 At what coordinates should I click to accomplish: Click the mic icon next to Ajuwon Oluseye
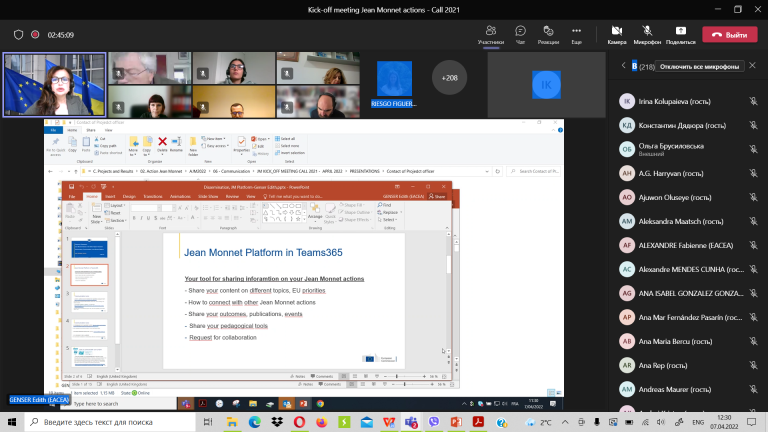click(753, 197)
